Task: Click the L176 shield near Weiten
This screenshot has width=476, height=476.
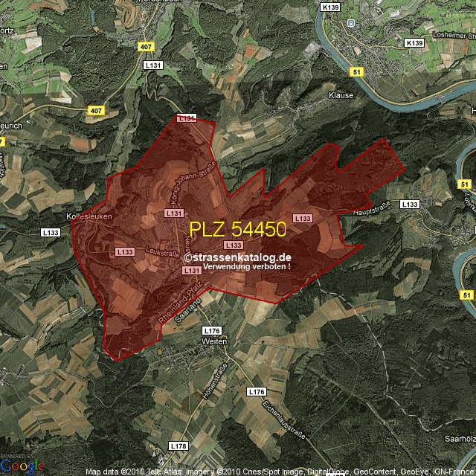Action: point(211,330)
